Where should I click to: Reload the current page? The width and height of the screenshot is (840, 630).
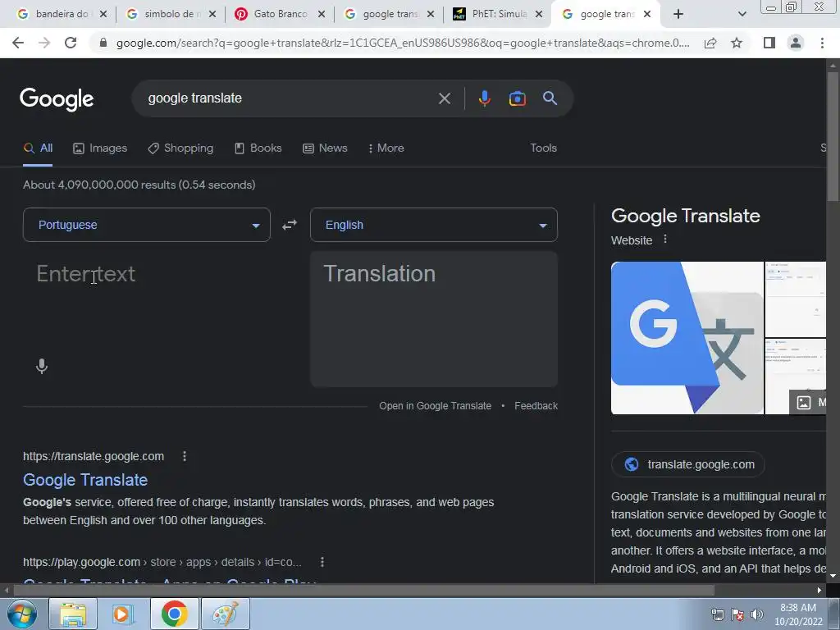[71, 43]
